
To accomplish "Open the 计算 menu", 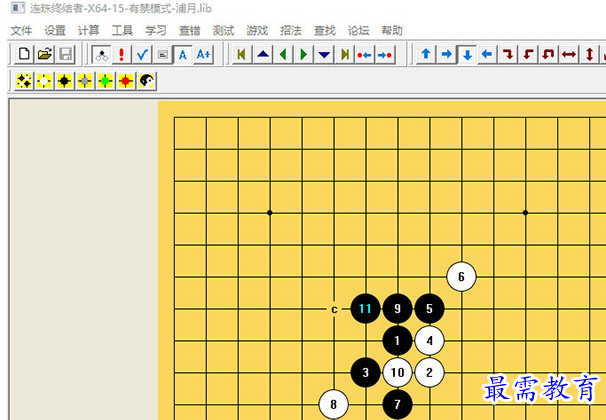I will point(89,31).
